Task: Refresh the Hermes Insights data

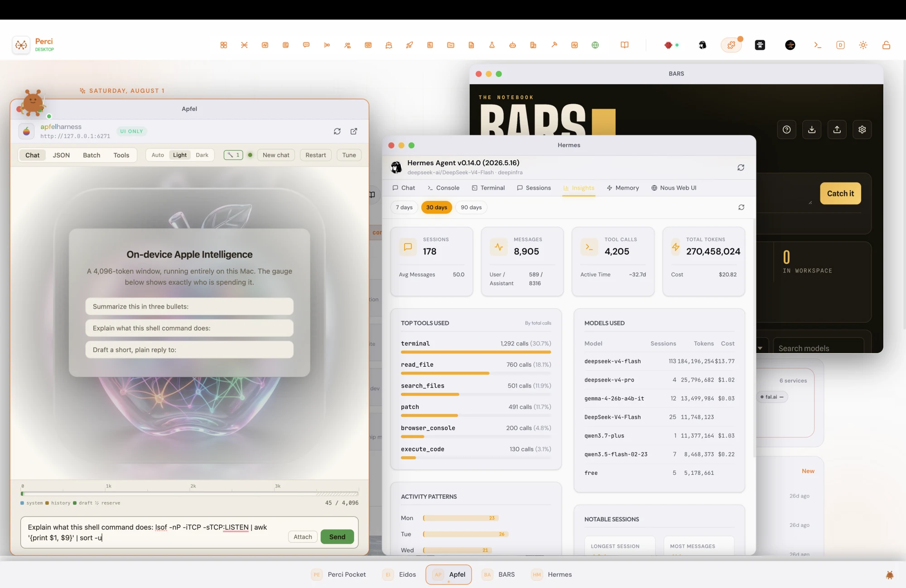Action: pos(741,207)
